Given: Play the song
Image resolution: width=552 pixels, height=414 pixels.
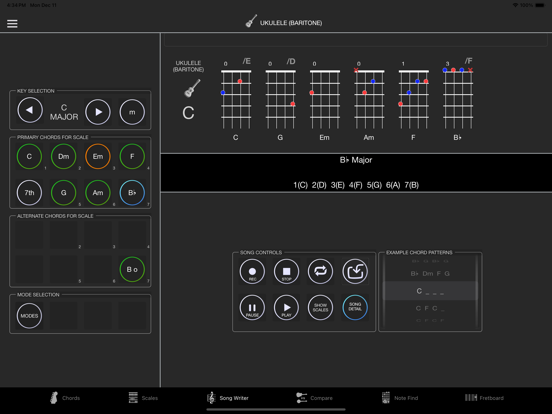Looking at the screenshot, I should tap(286, 308).
